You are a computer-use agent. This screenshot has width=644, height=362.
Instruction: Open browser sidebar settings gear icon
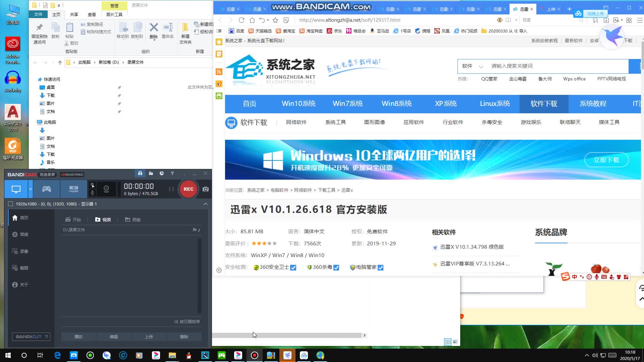(219, 270)
